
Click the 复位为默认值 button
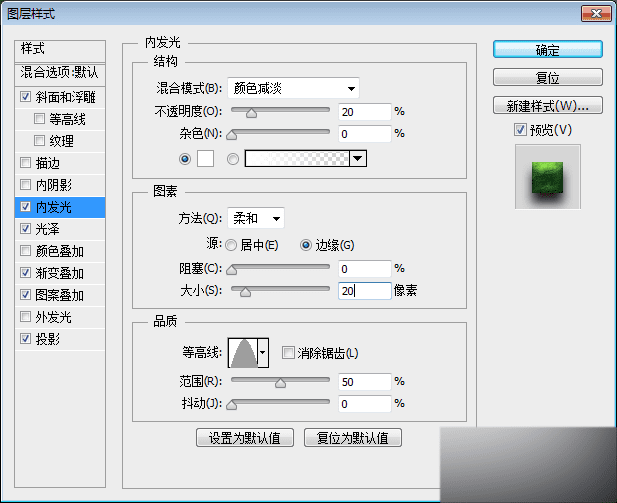click(353, 438)
